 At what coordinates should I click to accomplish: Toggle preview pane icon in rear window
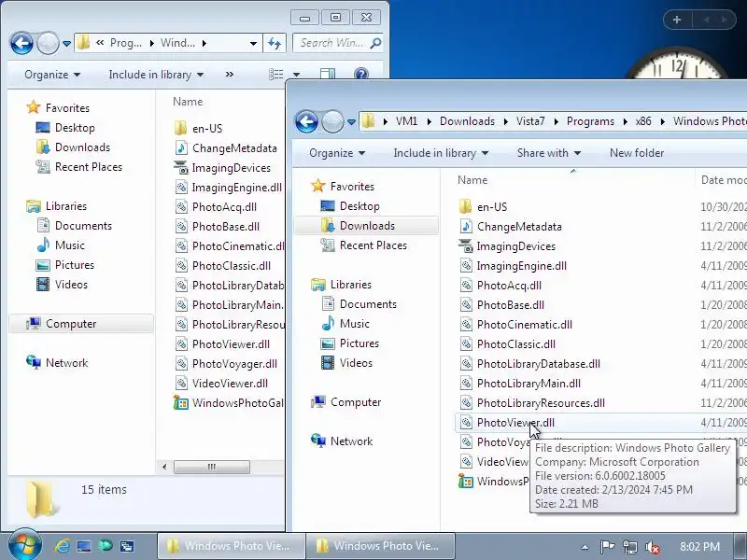point(328,74)
